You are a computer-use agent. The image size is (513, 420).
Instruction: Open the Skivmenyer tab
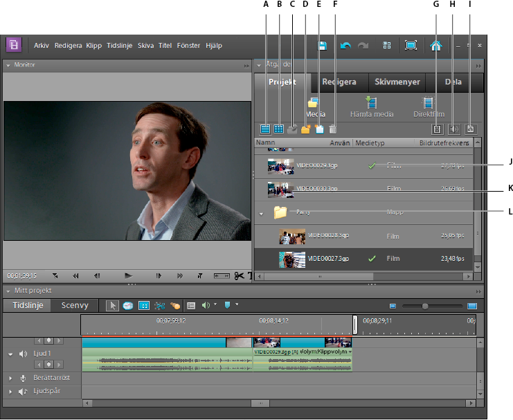point(397,82)
